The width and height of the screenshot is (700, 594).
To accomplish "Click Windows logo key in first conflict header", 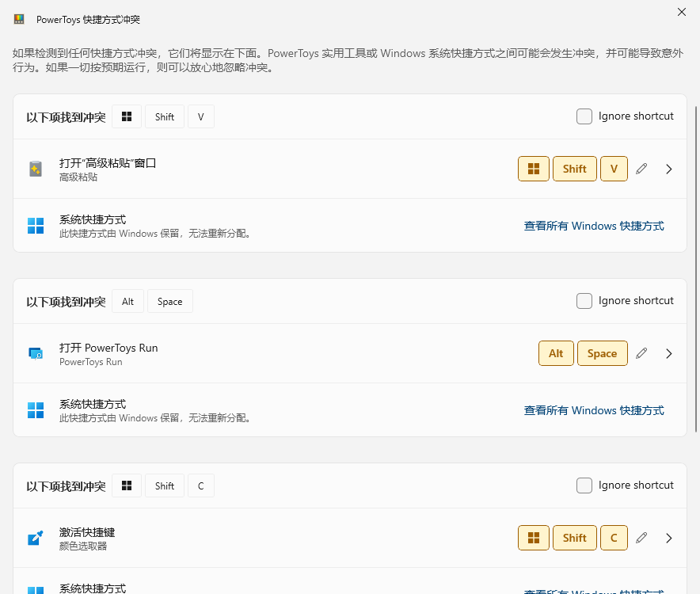I will pos(127,116).
